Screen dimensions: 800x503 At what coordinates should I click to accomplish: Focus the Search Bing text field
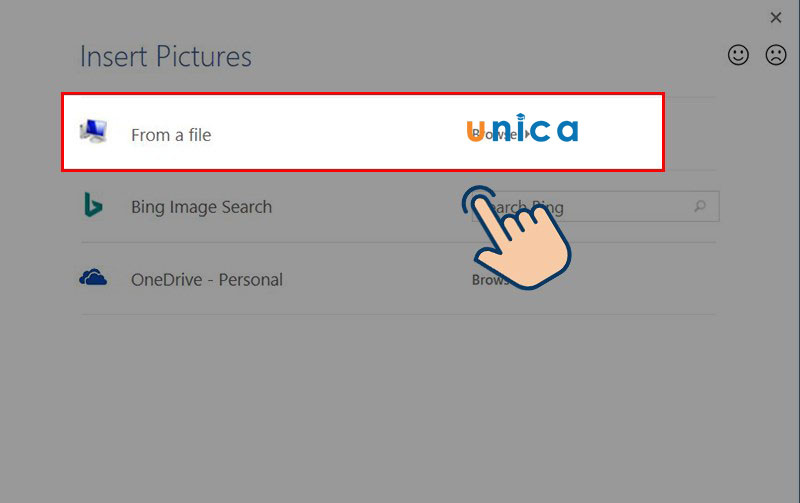point(600,207)
